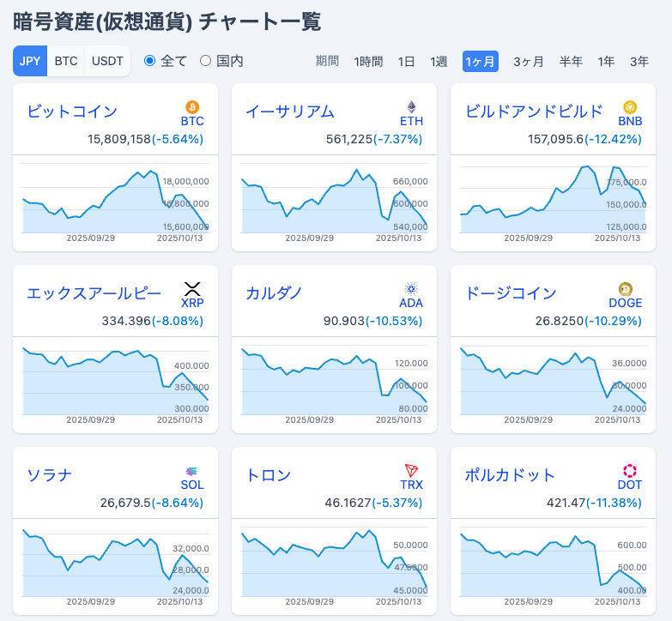Image resolution: width=672 pixels, height=621 pixels.
Task: Open the トロン link
Action: pyautogui.click(x=269, y=475)
